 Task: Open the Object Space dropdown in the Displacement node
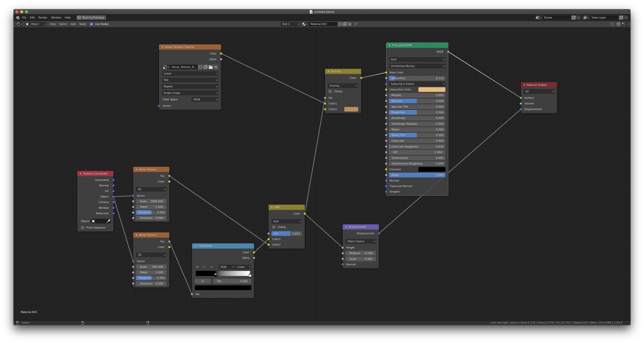pos(361,241)
